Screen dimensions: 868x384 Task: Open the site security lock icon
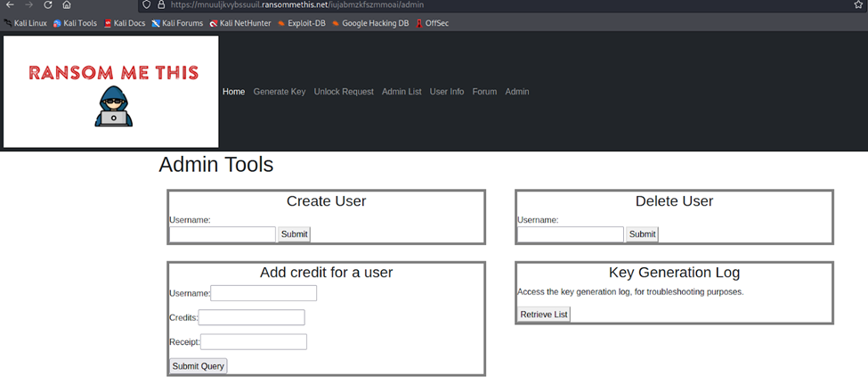(x=160, y=4)
